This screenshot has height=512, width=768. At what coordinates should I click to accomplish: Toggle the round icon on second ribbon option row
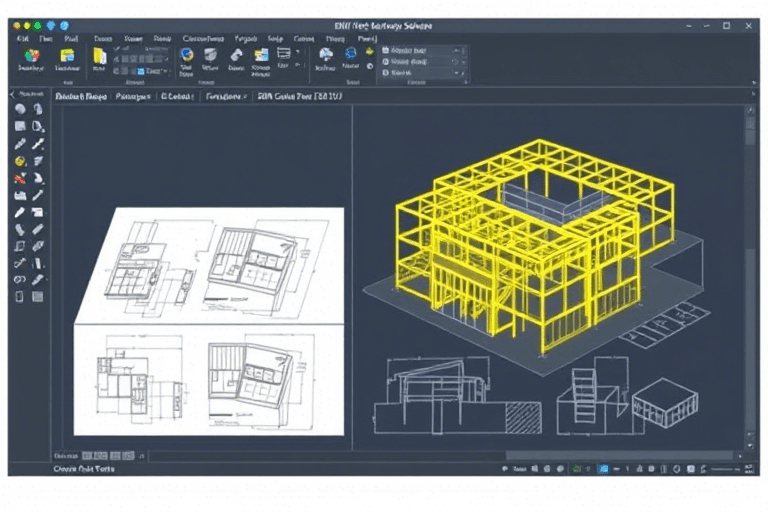click(384, 61)
